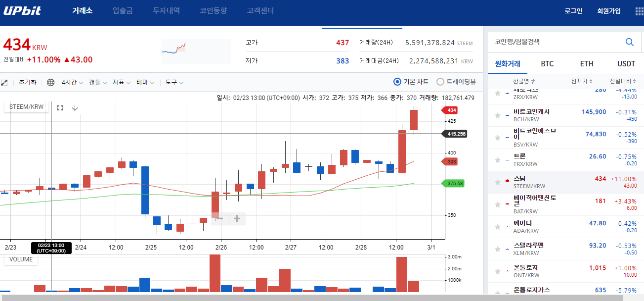Viewport: 644px width, 301px height.
Task: Sort by 현재가 column
Action: (581, 81)
